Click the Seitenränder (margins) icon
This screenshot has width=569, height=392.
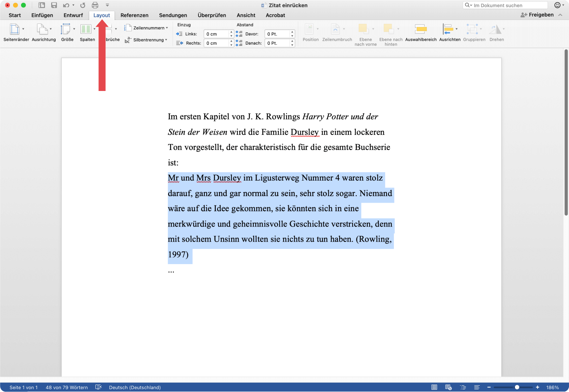[14, 29]
